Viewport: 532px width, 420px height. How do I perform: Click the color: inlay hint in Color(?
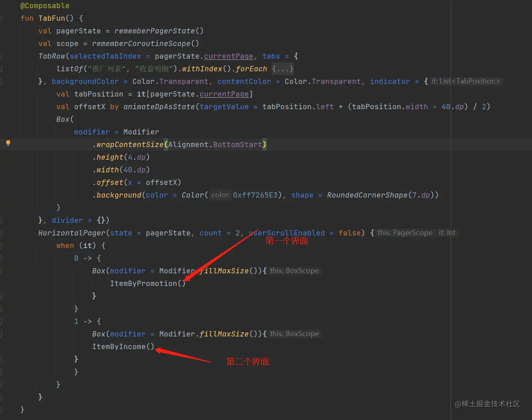pos(221,195)
